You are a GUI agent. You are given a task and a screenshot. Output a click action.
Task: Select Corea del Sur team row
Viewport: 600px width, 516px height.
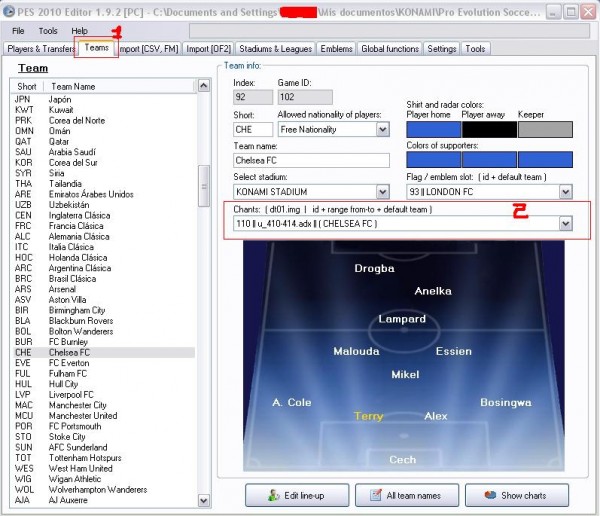coord(104,162)
